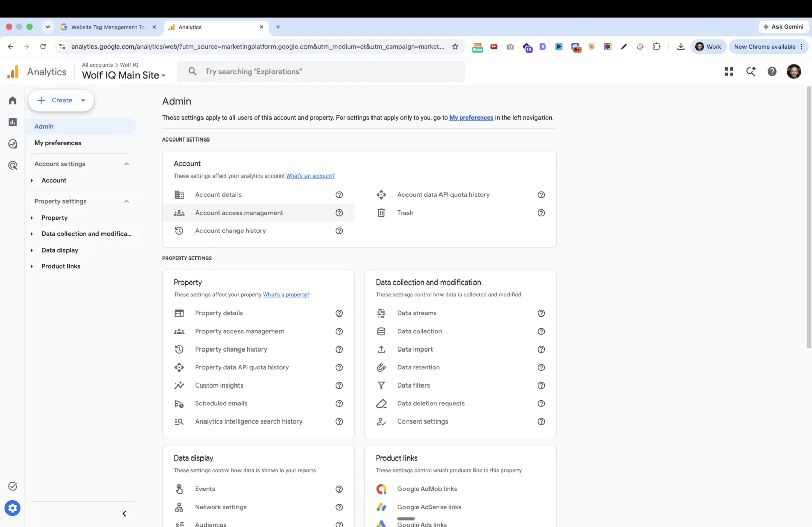Image resolution: width=812 pixels, height=527 pixels.
Task: Open the Create dropdown button
Action: click(x=61, y=100)
